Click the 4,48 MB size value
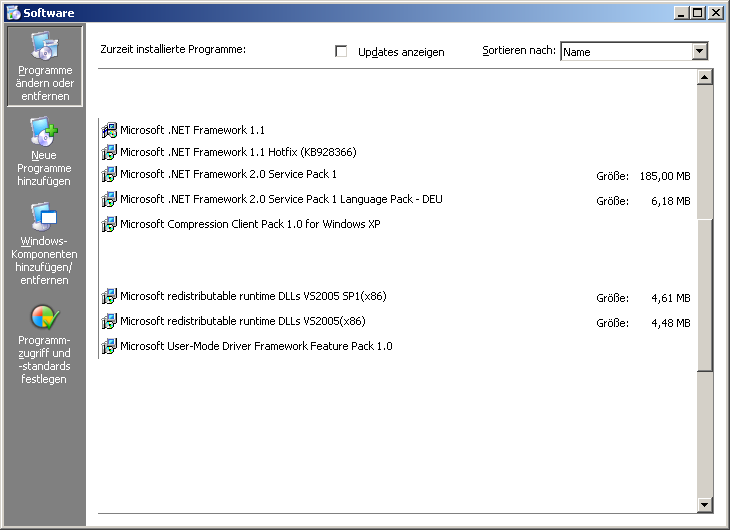Screen dimensions: 730x530 (x=670, y=324)
